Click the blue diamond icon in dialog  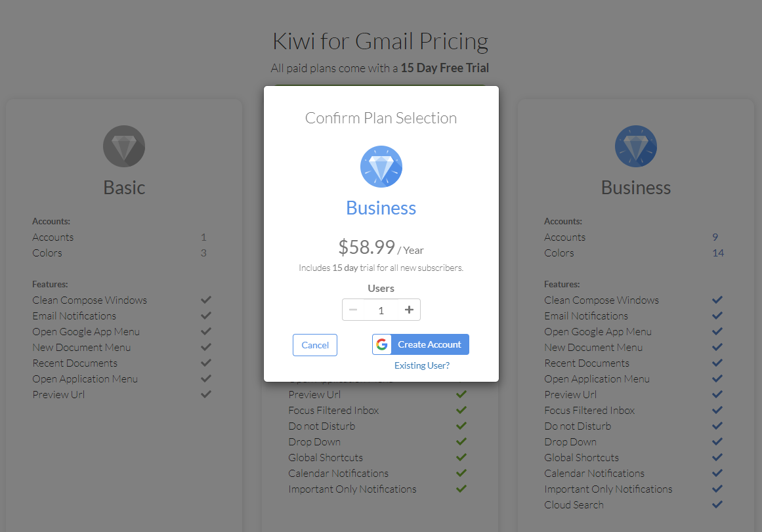click(381, 167)
